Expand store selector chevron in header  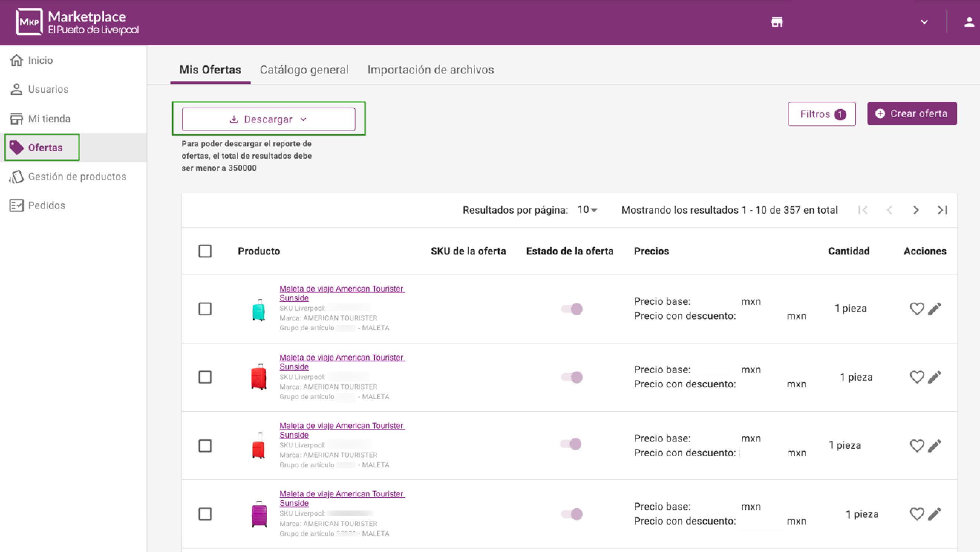click(x=924, y=22)
